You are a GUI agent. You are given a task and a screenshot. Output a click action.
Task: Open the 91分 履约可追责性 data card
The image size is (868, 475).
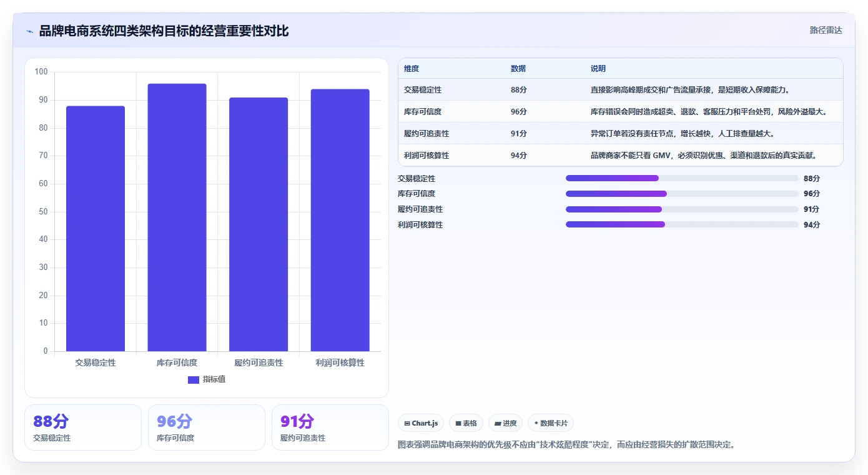(x=330, y=427)
